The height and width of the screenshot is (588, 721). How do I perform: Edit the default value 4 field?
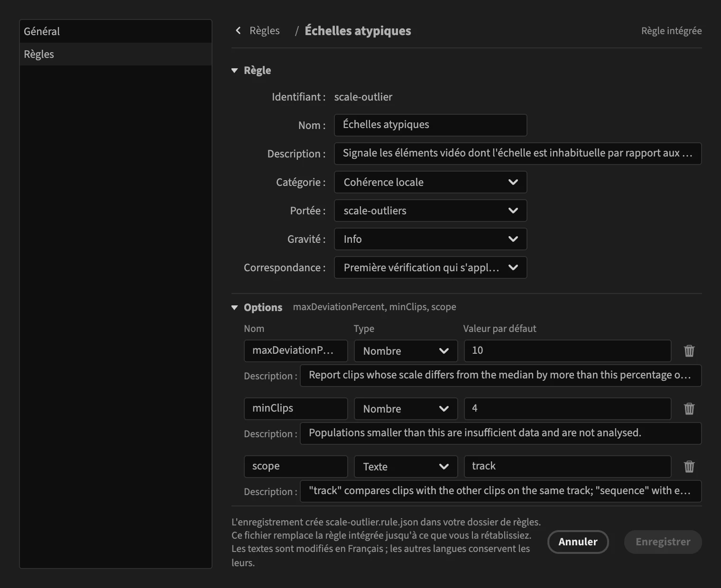(x=567, y=409)
